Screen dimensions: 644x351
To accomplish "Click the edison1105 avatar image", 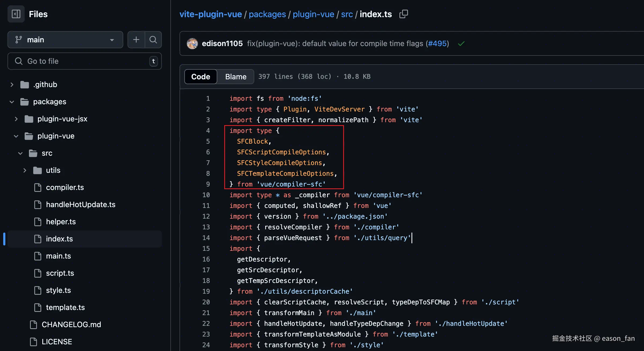I will click(x=192, y=43).
